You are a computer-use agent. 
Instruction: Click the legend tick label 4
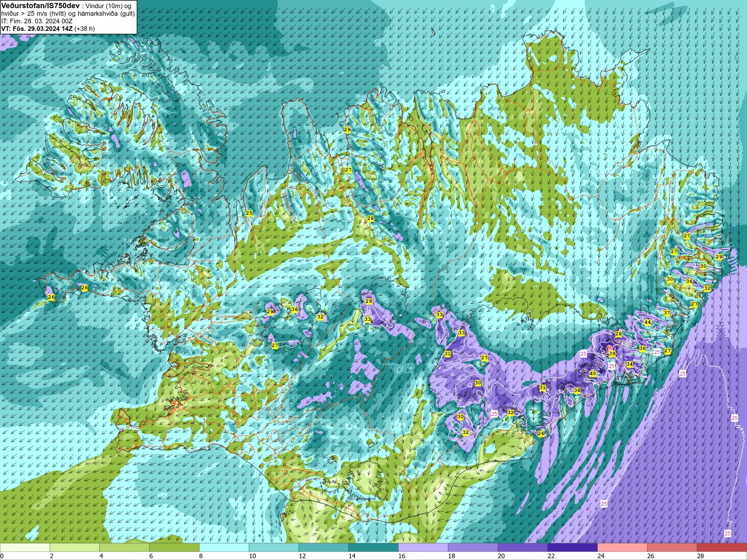point(101,556)
